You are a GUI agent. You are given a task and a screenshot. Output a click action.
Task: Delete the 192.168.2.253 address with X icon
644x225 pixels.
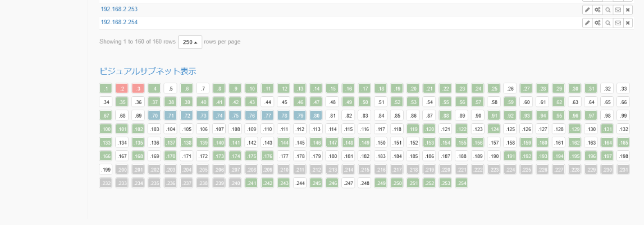tap(628, 10)
